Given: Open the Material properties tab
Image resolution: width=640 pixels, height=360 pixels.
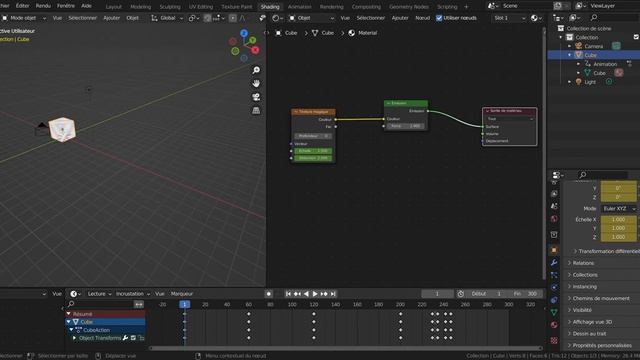Looking at the screenshot, I should [554, 325].
